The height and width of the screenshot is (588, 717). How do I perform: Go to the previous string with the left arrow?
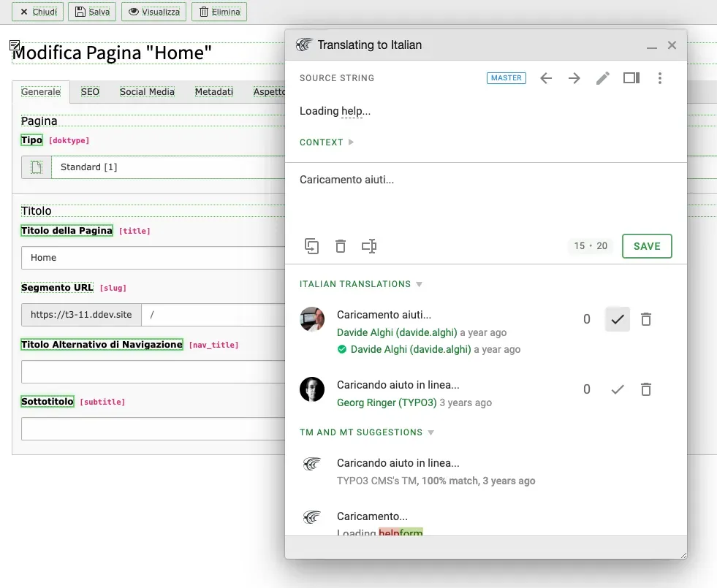click(545, 78)
